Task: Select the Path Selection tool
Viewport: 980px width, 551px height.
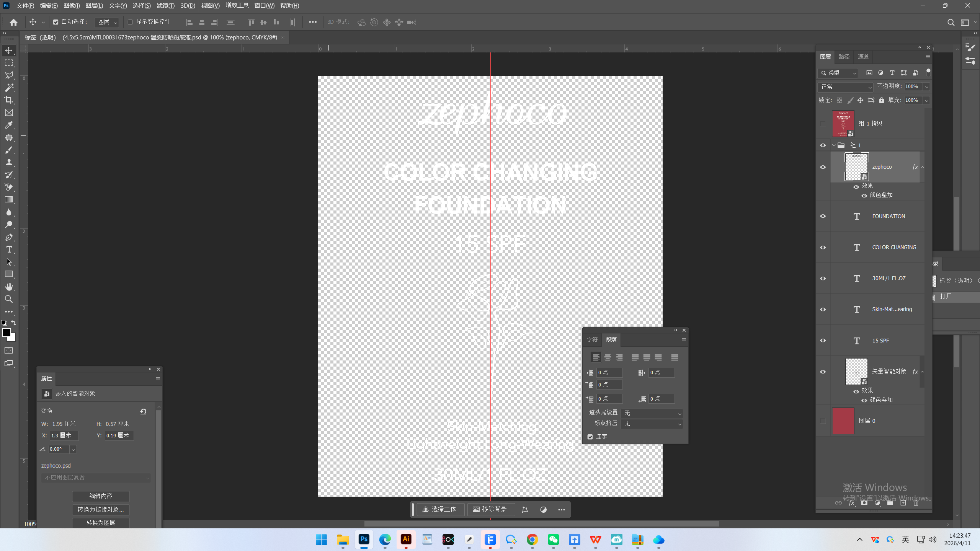Action: [9, 262]
